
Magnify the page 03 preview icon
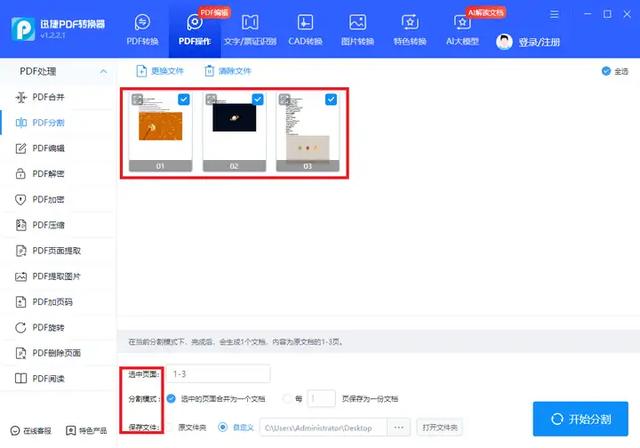284,99
